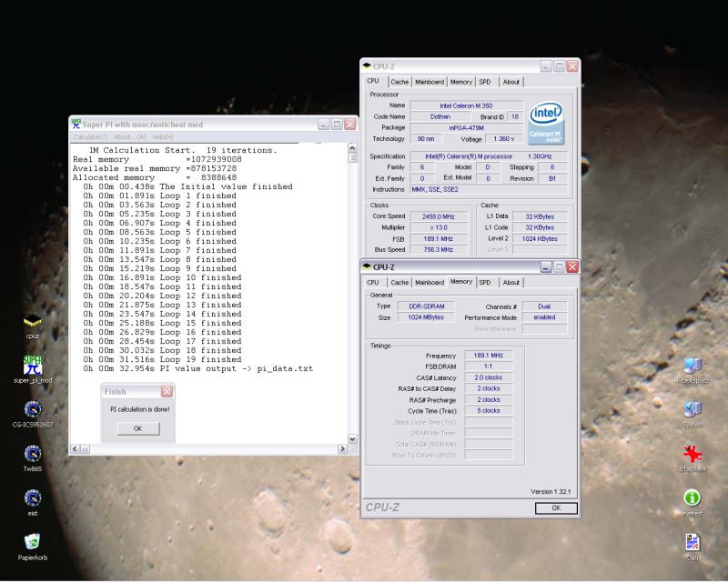The width and height of the screenshot is (728, 582).
Task: Open the About...(A) menu in Super PI
Action: [129, 137]
